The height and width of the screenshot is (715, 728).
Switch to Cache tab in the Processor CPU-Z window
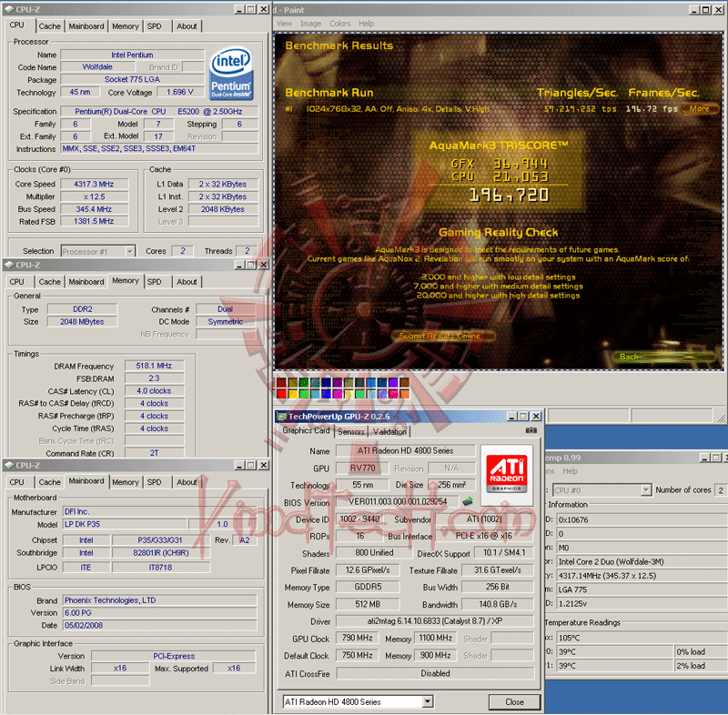50,26
